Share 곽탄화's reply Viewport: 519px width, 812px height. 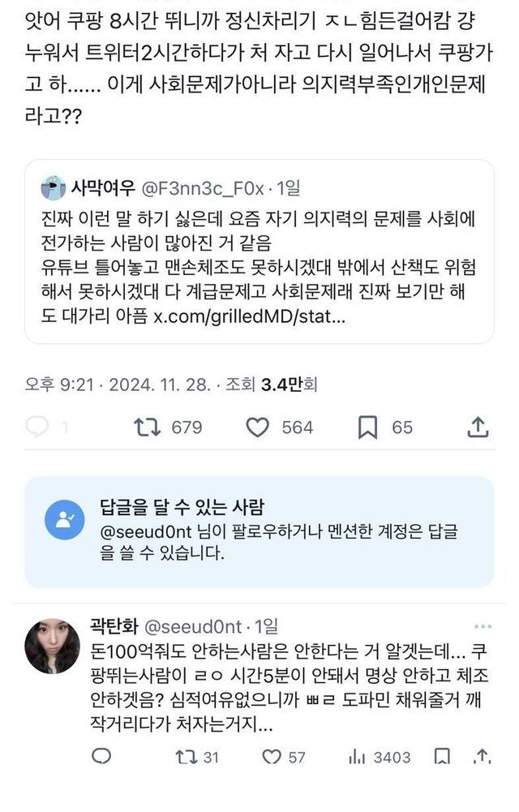coord(483,756)
